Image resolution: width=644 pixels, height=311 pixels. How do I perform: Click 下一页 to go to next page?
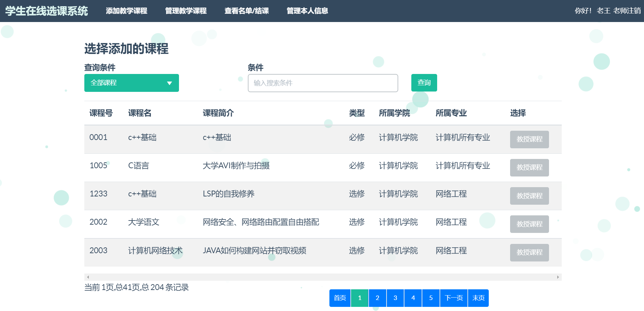(454, 298)
